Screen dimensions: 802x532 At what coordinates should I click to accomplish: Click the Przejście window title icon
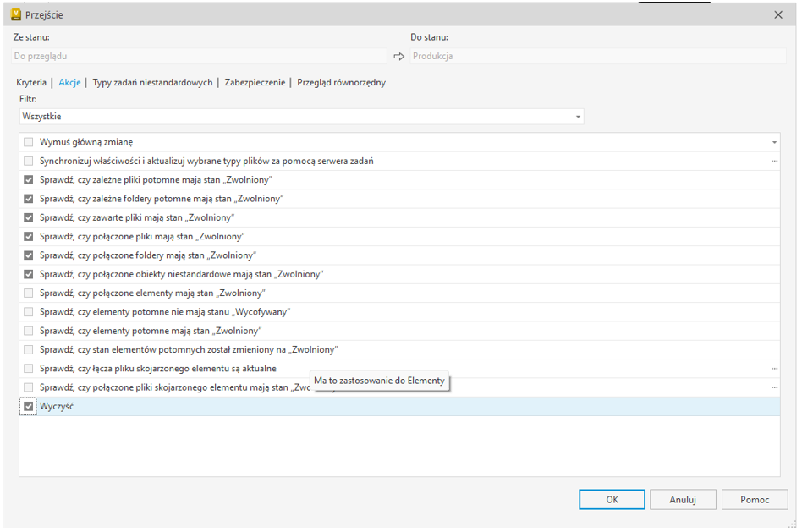coord(15,14)
